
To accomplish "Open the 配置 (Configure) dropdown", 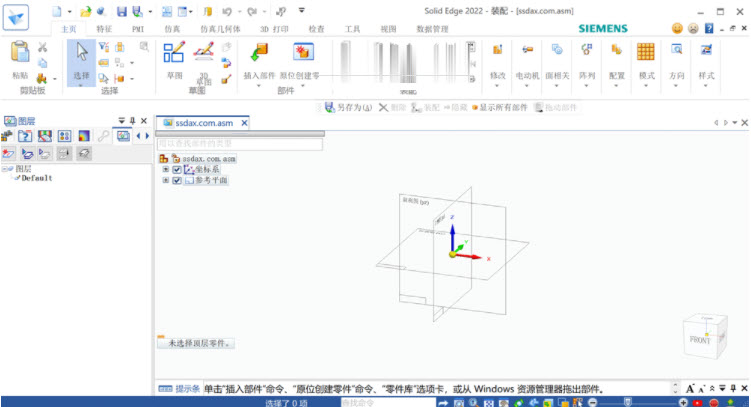I will point(616,86).
